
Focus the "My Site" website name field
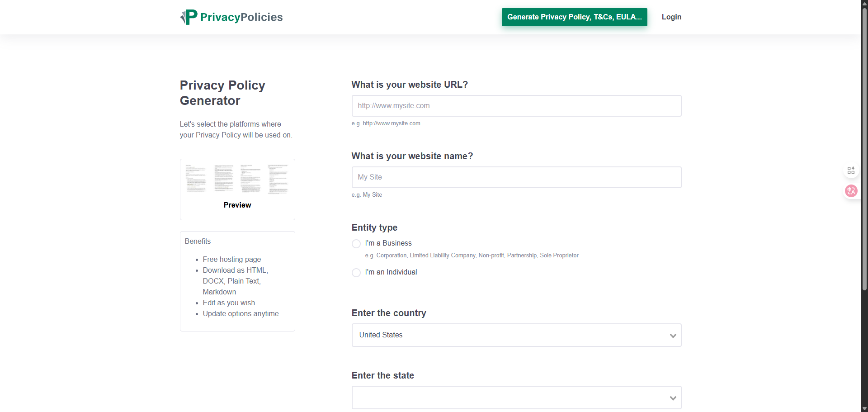(x=516, y=177)
